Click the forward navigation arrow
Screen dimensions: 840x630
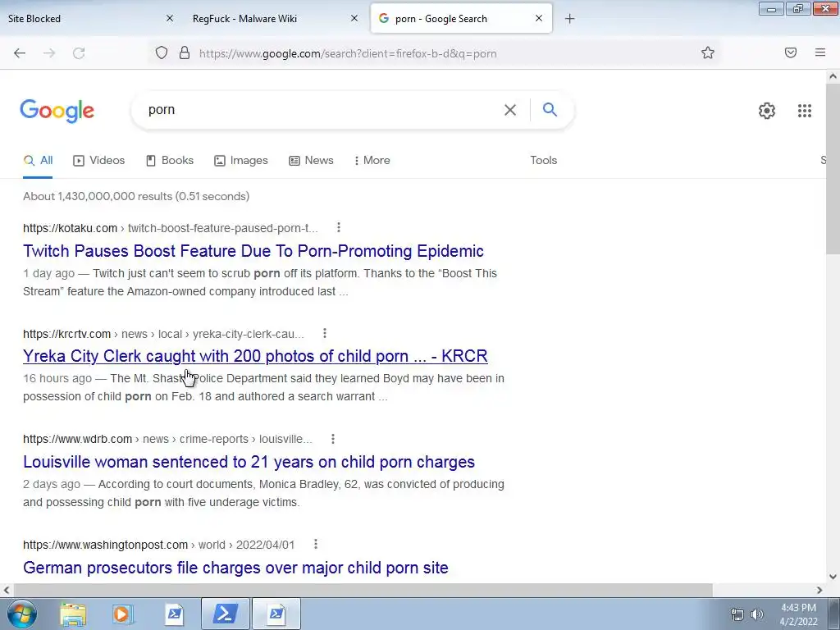(49, 53)
